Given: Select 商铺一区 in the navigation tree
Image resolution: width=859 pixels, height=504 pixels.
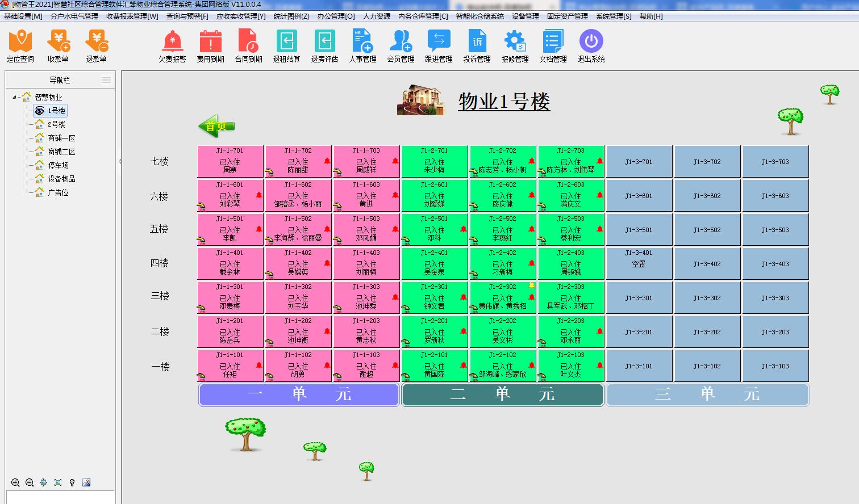Looking at the screenshot, I should point(61,138).
